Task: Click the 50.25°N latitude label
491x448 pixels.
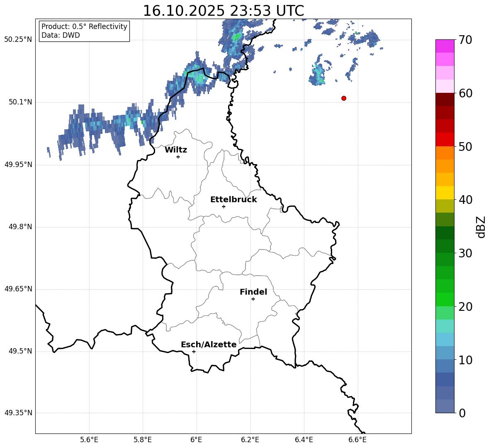Action: [x=18, y=40]
